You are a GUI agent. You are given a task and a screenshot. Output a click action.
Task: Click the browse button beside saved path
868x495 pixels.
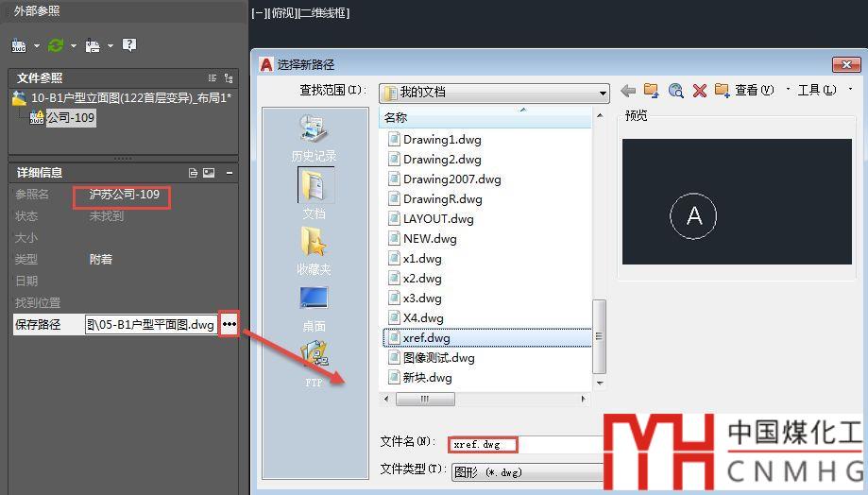point(229,325)
